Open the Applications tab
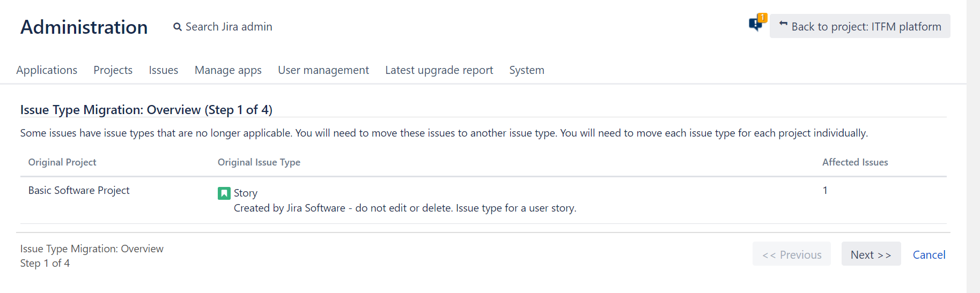The image size is (980, 293). click(47, 70)
